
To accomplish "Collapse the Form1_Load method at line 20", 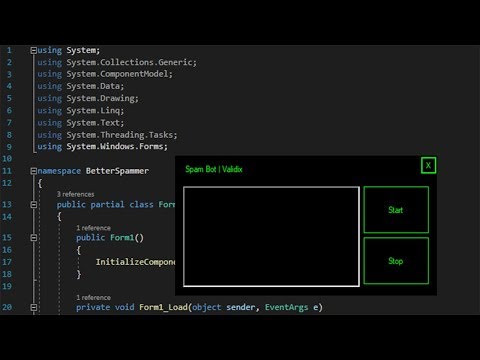I will [33, 307].
